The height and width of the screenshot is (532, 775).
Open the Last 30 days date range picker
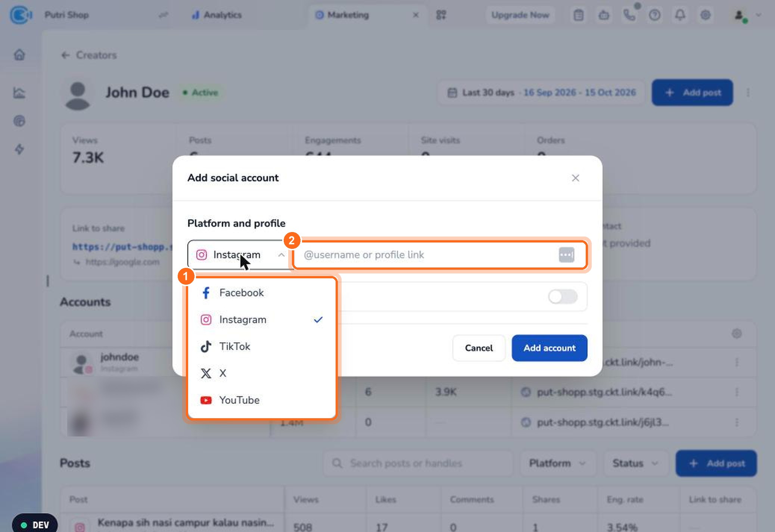click(x=541, y=93)
